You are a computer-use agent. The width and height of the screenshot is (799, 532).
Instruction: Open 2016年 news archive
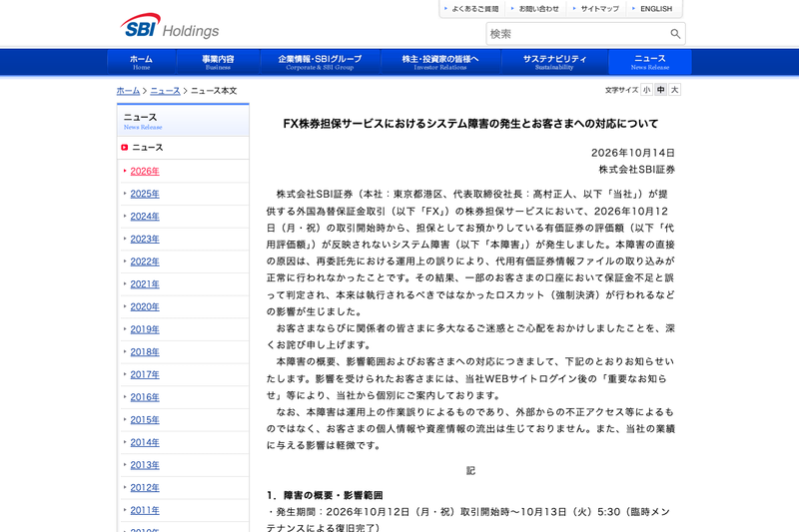pos(145,397)
